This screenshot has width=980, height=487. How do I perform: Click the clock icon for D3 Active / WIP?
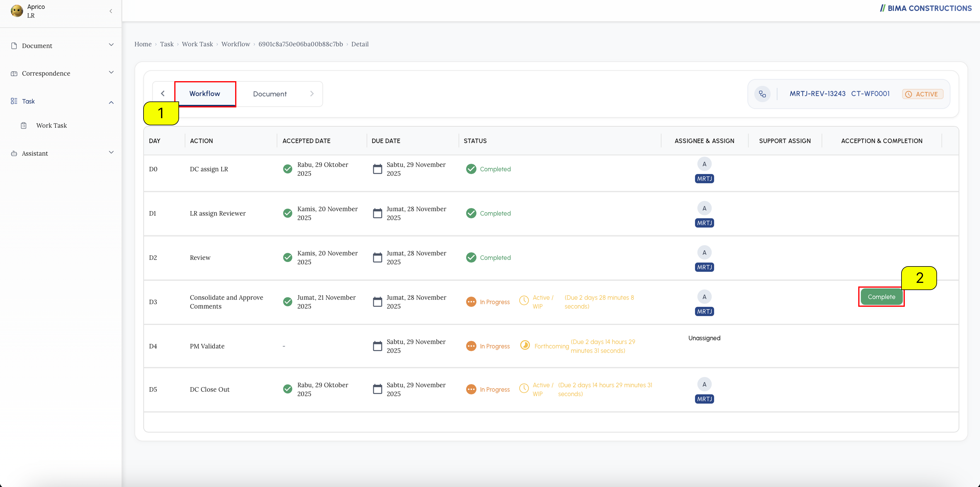pyautogui.click(x=524, y=300)
